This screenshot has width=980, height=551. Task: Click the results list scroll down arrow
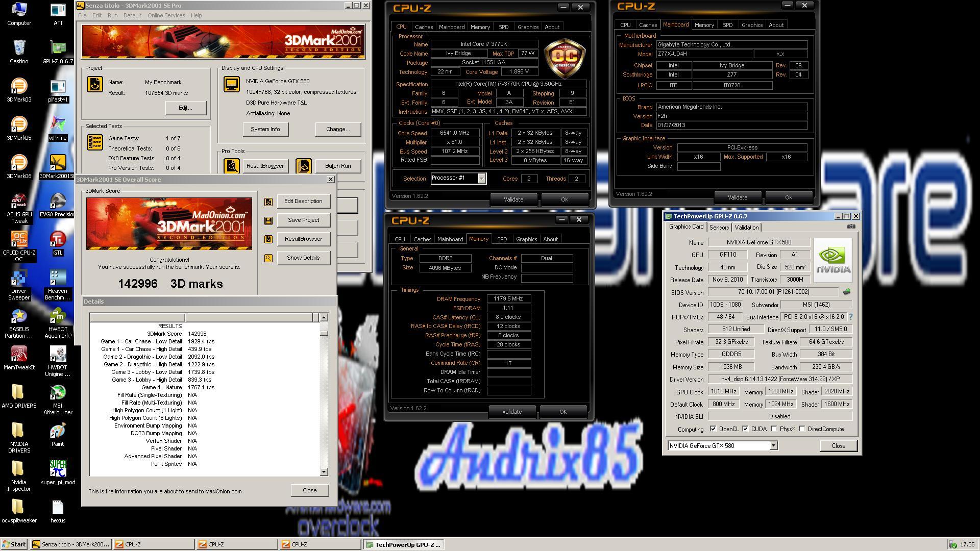324,472
